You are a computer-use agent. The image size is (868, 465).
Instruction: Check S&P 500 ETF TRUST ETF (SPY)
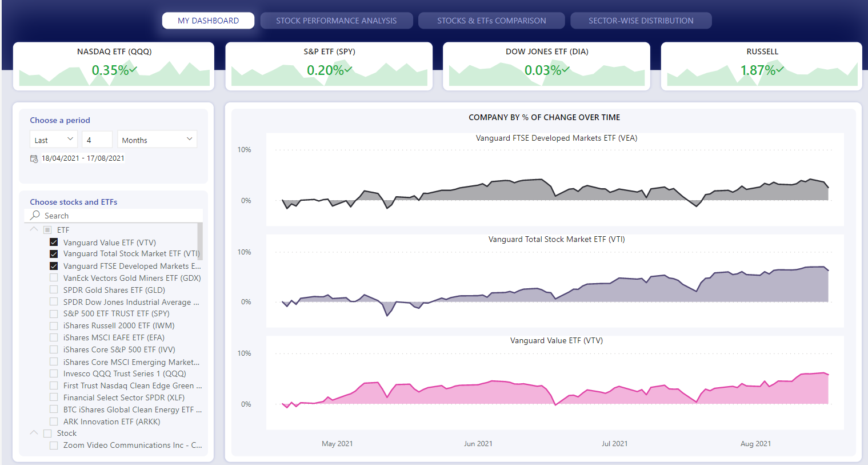tap(54, 313)
